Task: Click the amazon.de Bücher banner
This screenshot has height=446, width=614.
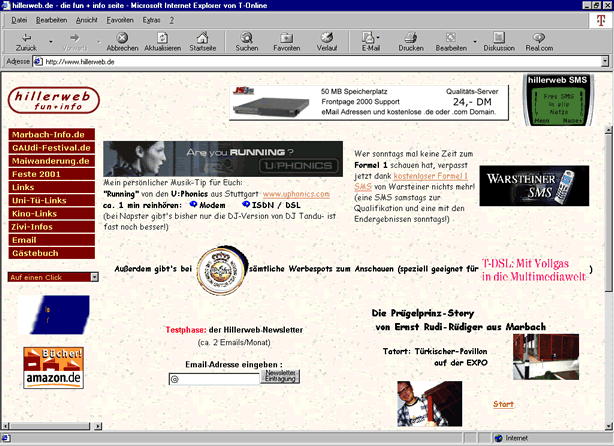Action: click(53, 368)
